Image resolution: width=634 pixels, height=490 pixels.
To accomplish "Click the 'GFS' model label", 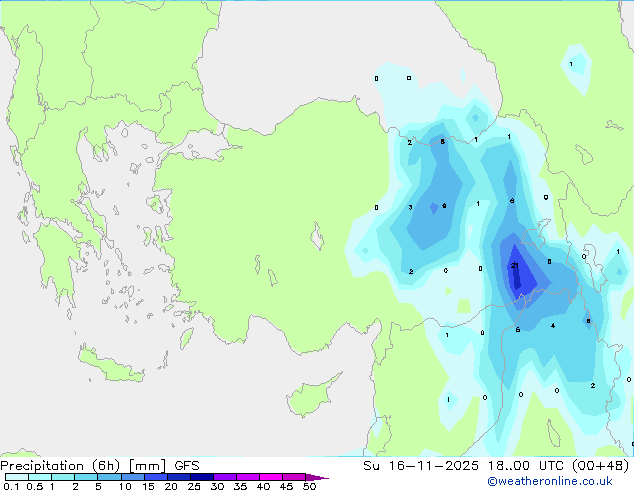I will (187, 466).
